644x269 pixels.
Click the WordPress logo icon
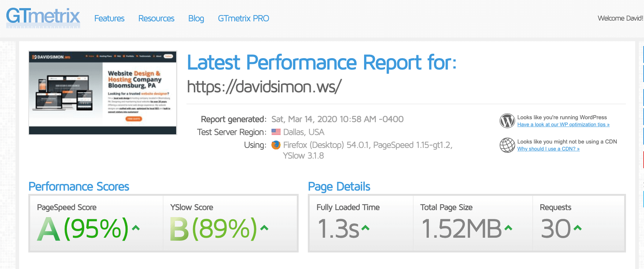(507, 121)
